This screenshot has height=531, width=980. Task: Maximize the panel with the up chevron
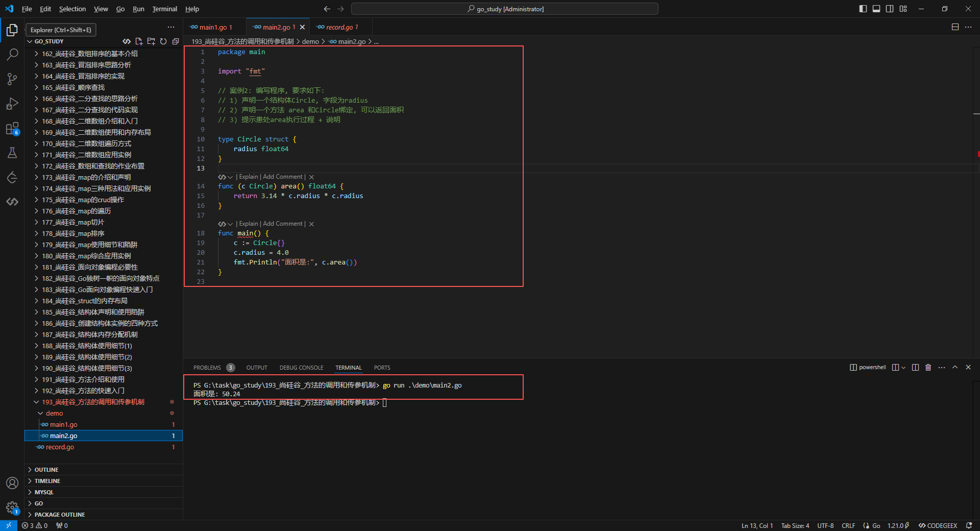955,368
